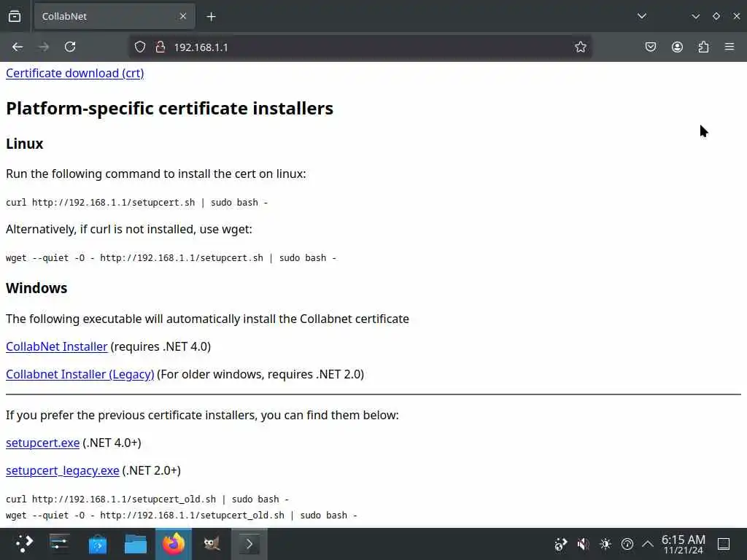Open the circular arrow tray icon beside brightness
This screenshot has width=747, height=560.
[627, 544]
